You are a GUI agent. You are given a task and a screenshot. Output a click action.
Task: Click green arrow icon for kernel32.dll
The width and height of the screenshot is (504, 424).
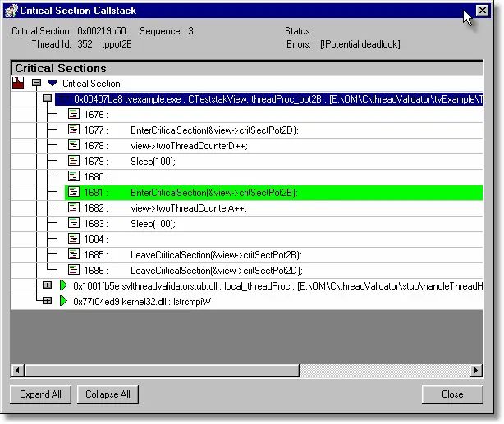tap(64, 301)
